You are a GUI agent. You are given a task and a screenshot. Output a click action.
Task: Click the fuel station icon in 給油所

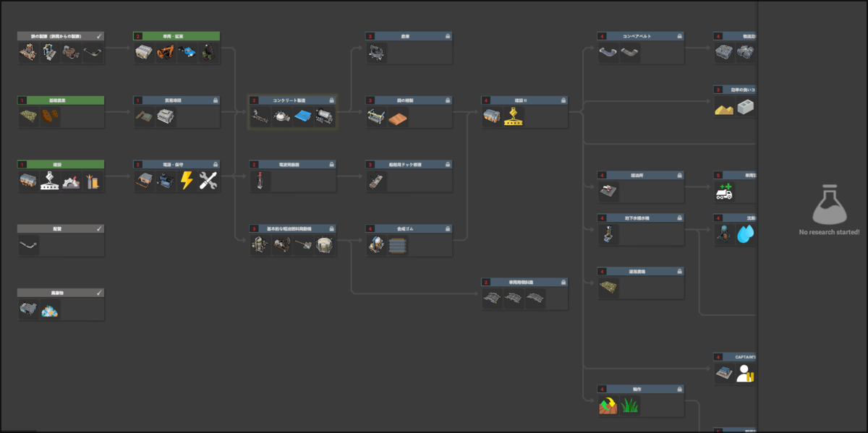(608, 192)
